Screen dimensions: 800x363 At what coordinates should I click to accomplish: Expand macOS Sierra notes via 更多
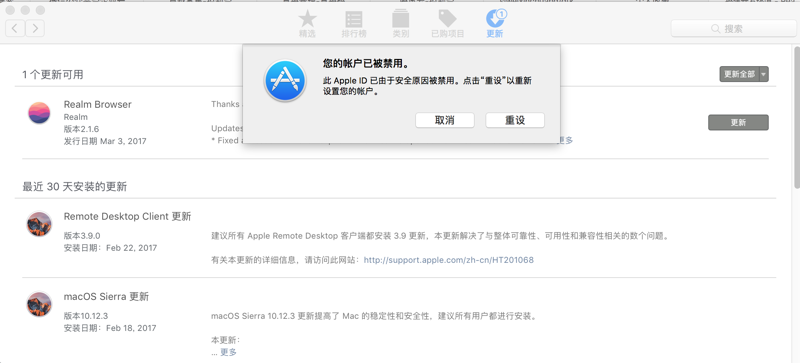click(x=229, y=352)
